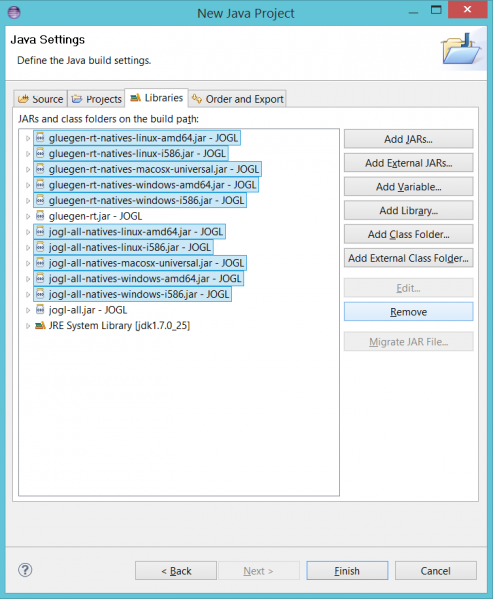
Task: Click the Migrate JAR File... button
Action: point(408,342)
